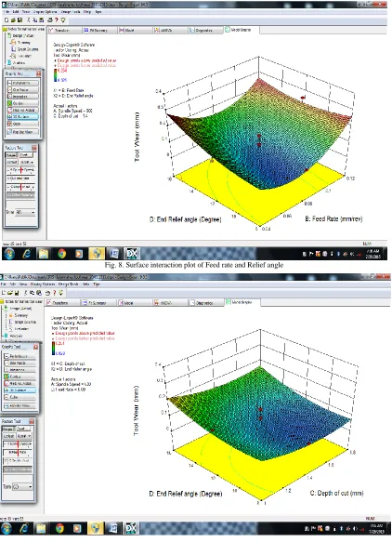Click Print icon in depth of cut window

pos(47,293)
